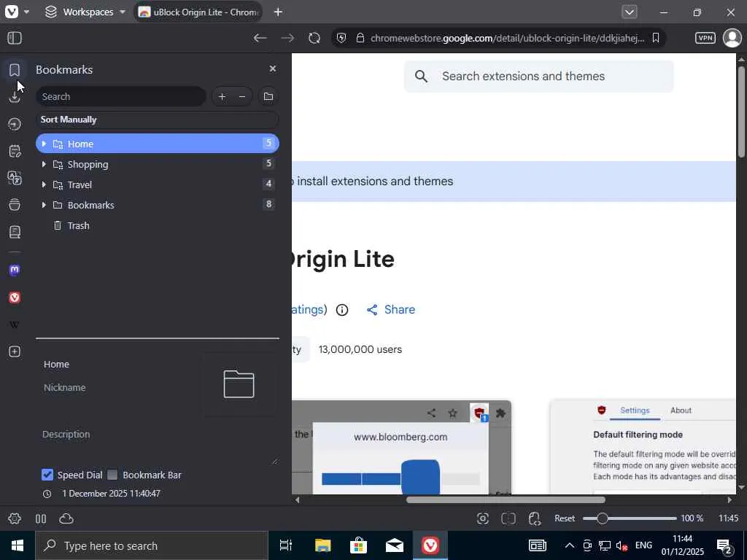Expand the Travel bookmark folder

[x=44, y=184]
